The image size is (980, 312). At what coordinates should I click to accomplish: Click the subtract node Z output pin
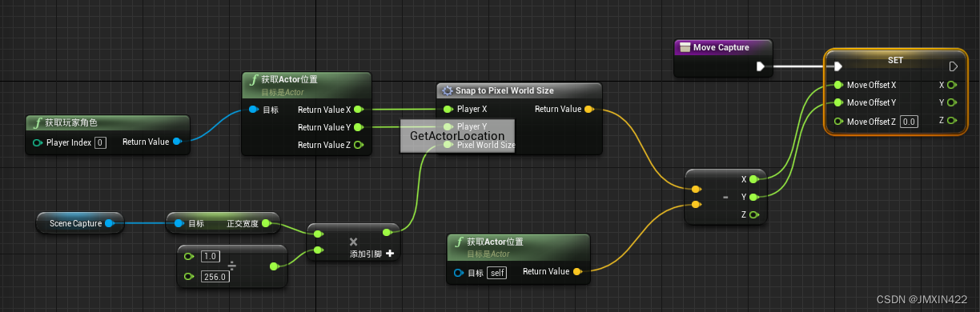point(754,214)
